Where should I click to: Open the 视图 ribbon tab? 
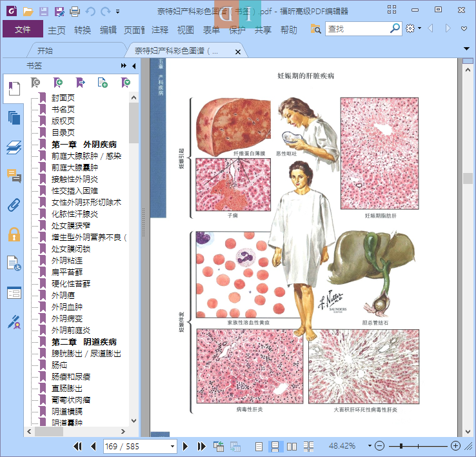(x=186, y=30)
